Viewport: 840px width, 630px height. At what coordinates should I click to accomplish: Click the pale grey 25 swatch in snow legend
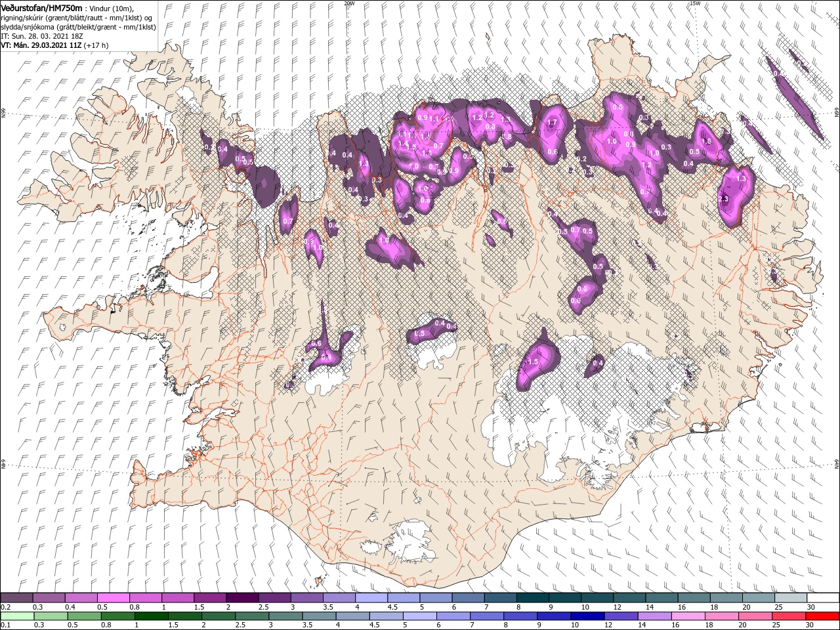click(x=791, y=598)
